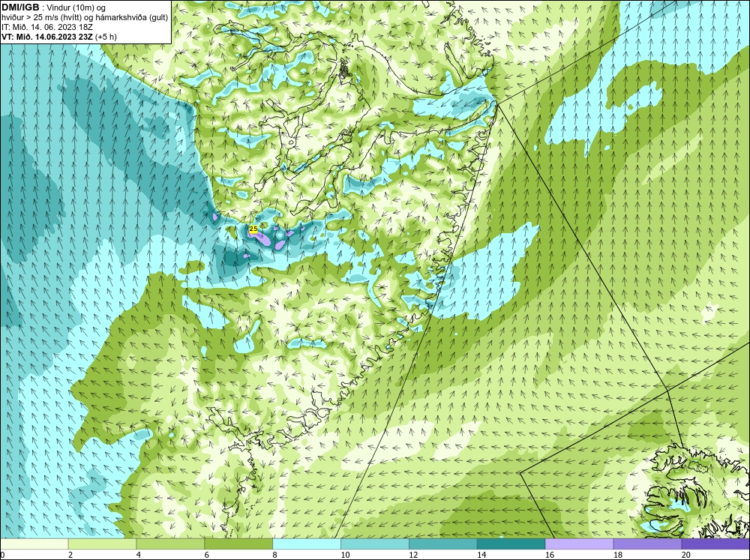Click the 4–6 m/s legend swatch
Screen dimensions: 750x560
[x=170, y=544]
